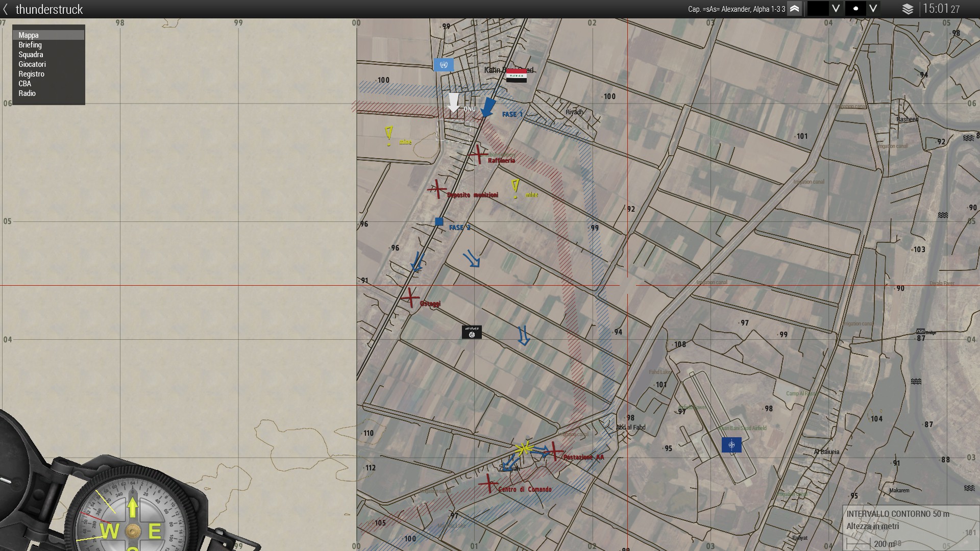Click the blue outline arrow near ISIS flag
This screenshot has height=551, width=980.
coord(523,336)
